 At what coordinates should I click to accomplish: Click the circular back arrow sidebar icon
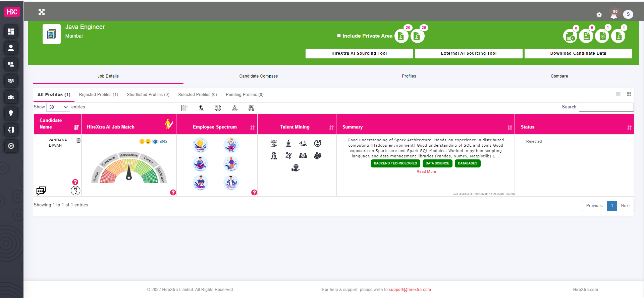point(11,146)
